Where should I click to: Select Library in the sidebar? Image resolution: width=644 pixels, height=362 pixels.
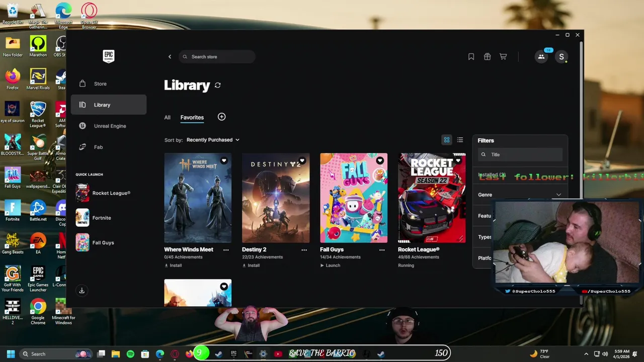click(109, 105)
